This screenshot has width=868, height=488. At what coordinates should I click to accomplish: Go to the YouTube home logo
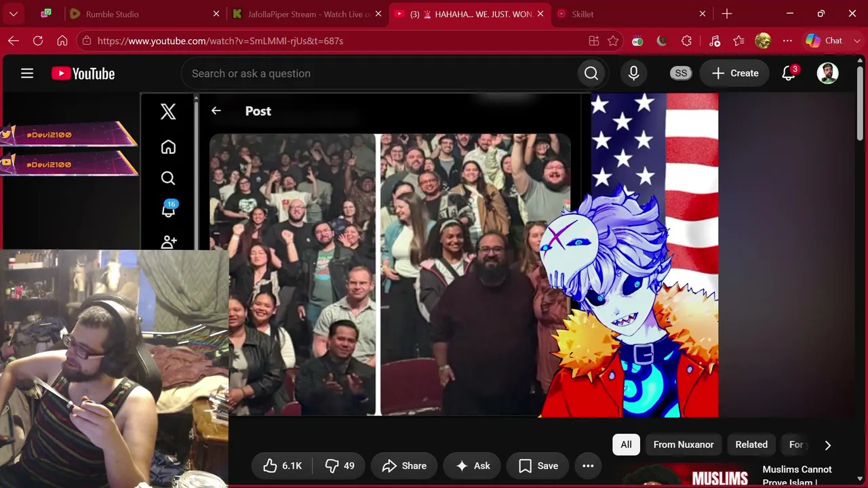tap(83, 73)
